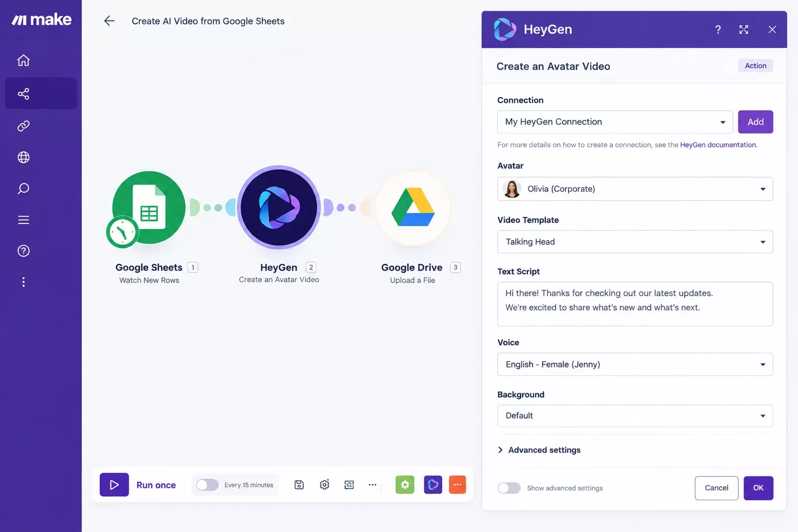This screenshot has height=532, width=798.
Task: Open the Avatar dropdown
Action: pyautogui.click(x=635, y=189)
